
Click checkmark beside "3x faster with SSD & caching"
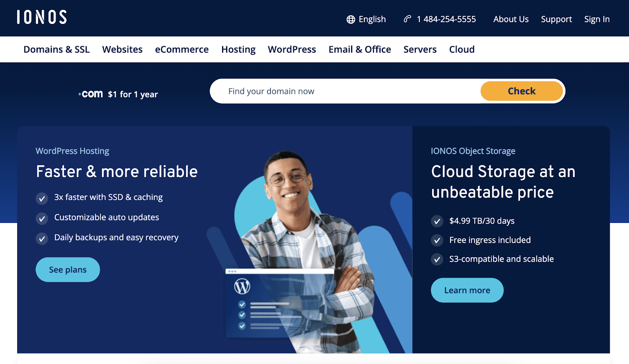(x=42, y=199)
